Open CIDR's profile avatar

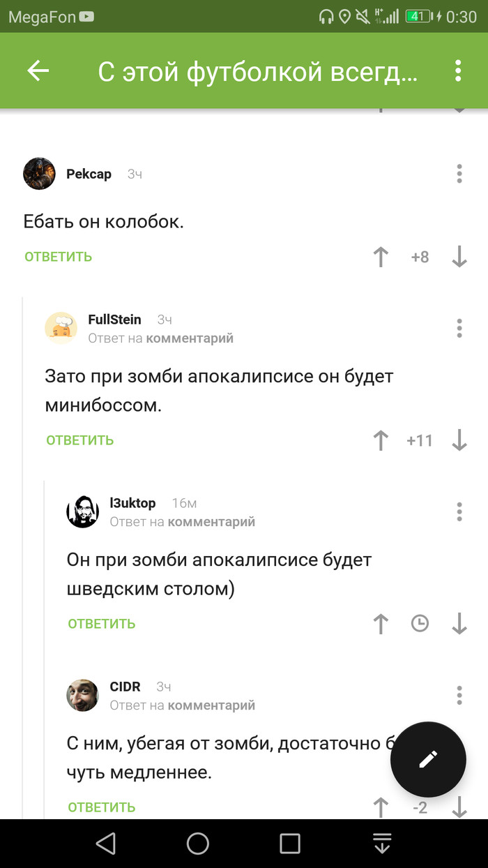click(82, 695)
